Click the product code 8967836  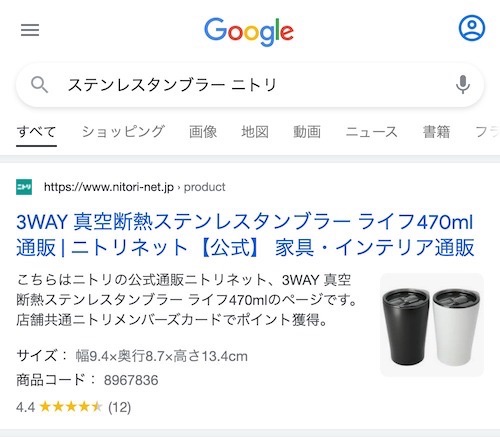point(131,380)
